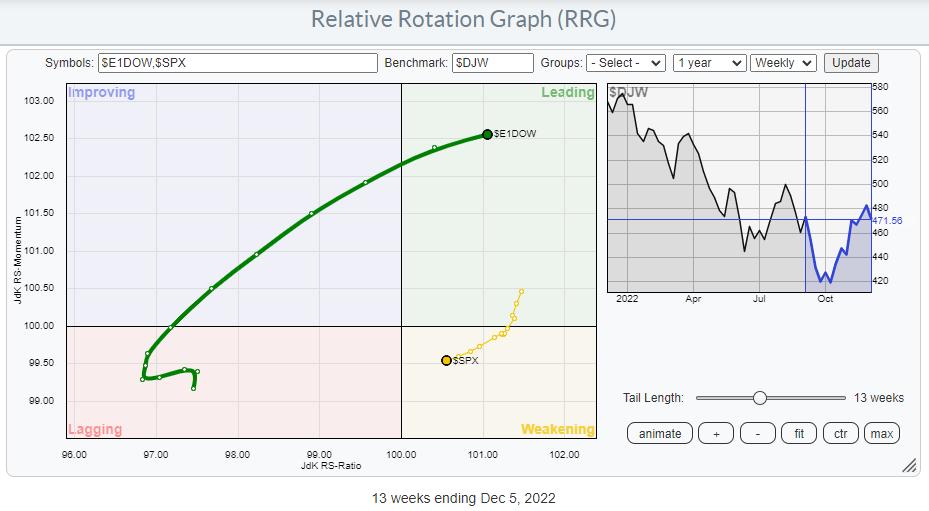The image size is (929, 511).
Task: Click the Tail Length slider handle
Action: [x=759, y=398]
